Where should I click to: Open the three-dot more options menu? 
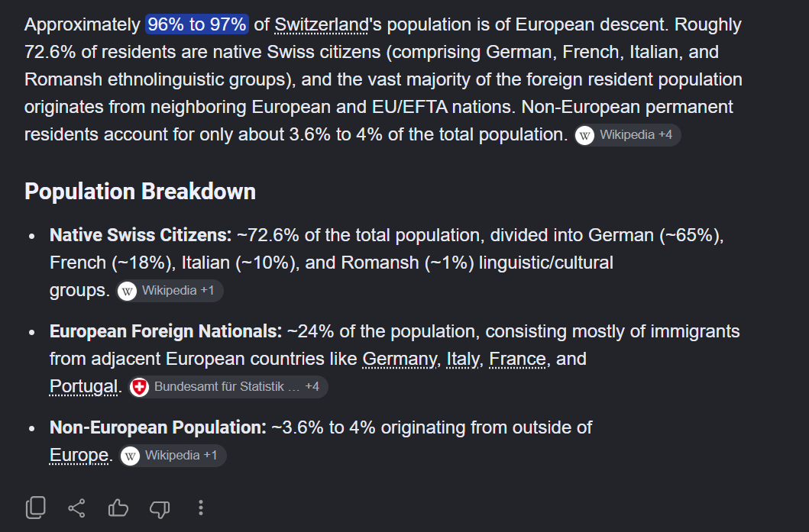[201, 508]
